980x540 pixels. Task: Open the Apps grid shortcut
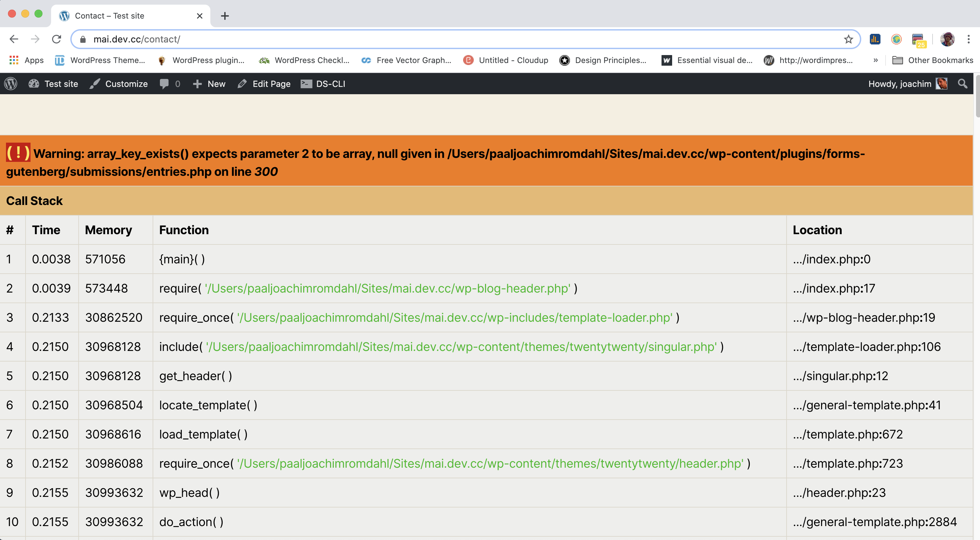click(x=26, y=60)
